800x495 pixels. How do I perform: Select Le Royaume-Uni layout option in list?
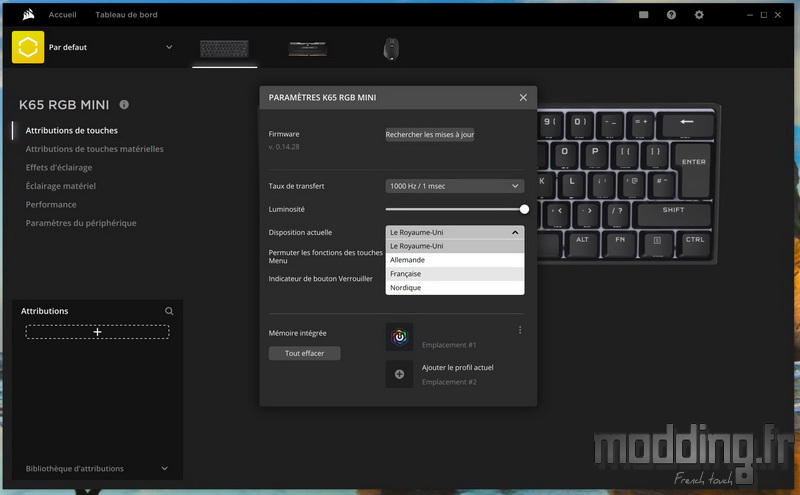[x=455, y=246]
